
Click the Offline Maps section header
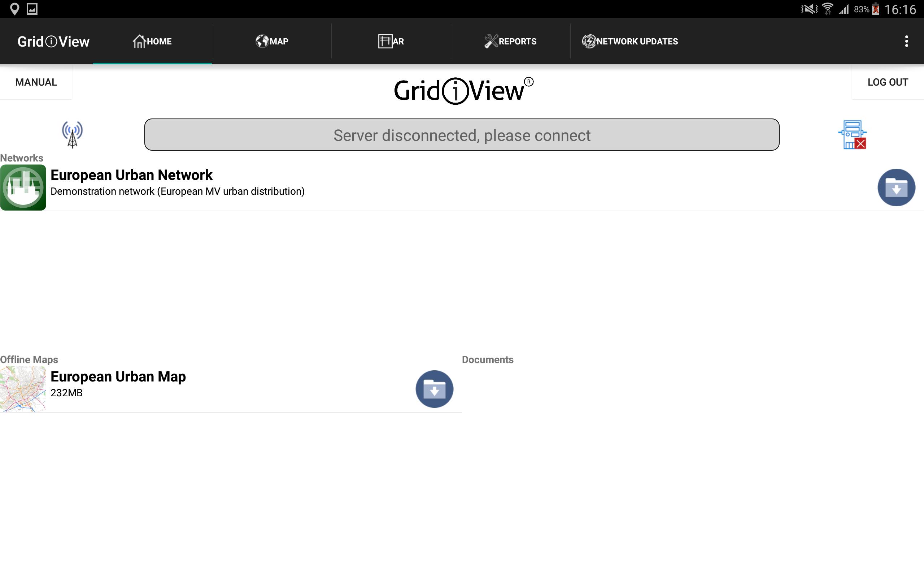(x=29, y=360)
